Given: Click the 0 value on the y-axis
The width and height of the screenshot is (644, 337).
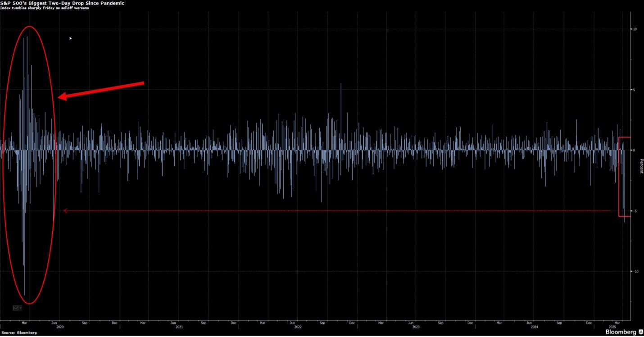Looking at the screenshot, I should tap(634, 150).
